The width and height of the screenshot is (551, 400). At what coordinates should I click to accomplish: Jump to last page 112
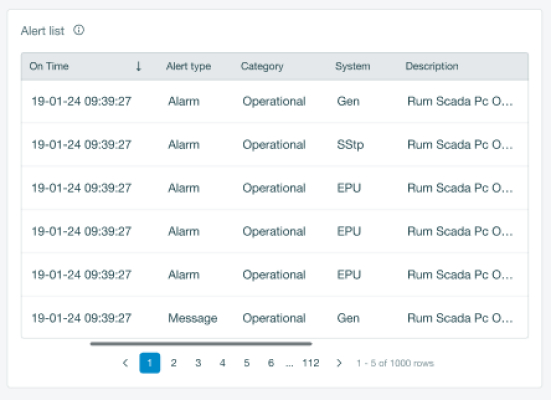coord(311,363)
